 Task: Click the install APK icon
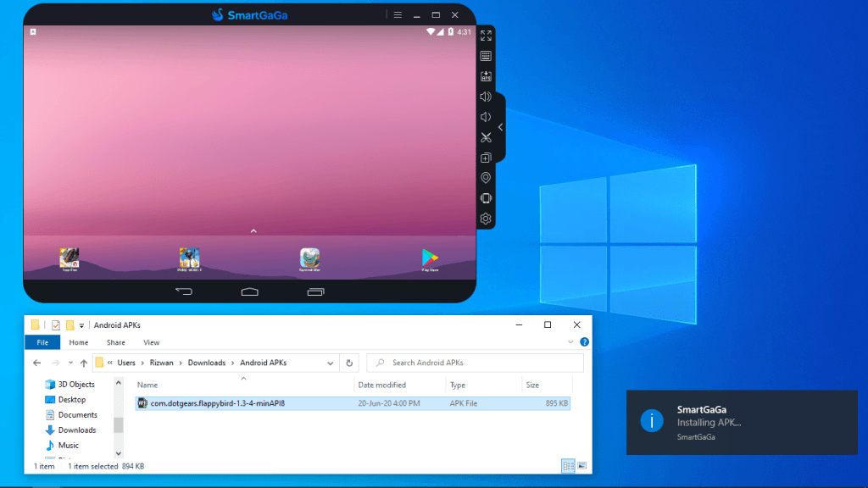(486, 76)
